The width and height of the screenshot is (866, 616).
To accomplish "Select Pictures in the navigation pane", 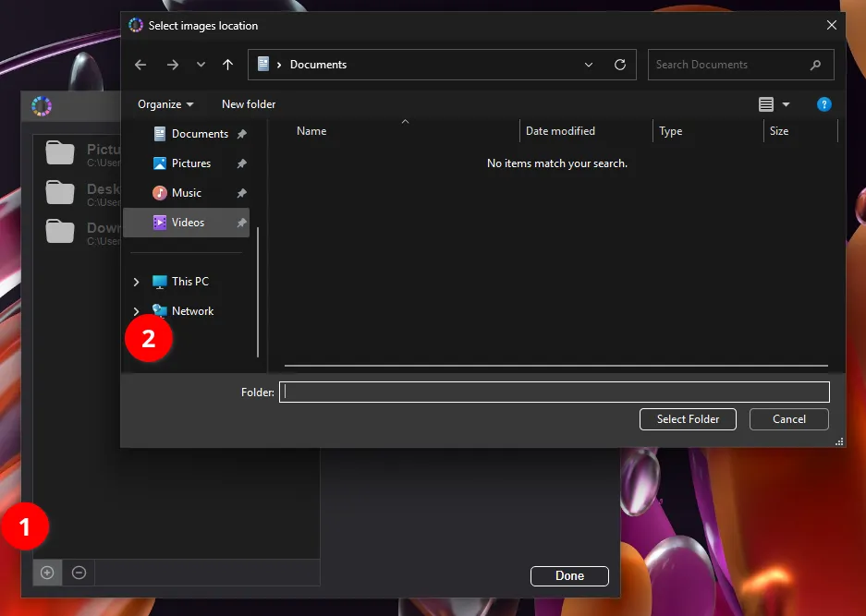I will pyautogui.click(x=191, y=163).
